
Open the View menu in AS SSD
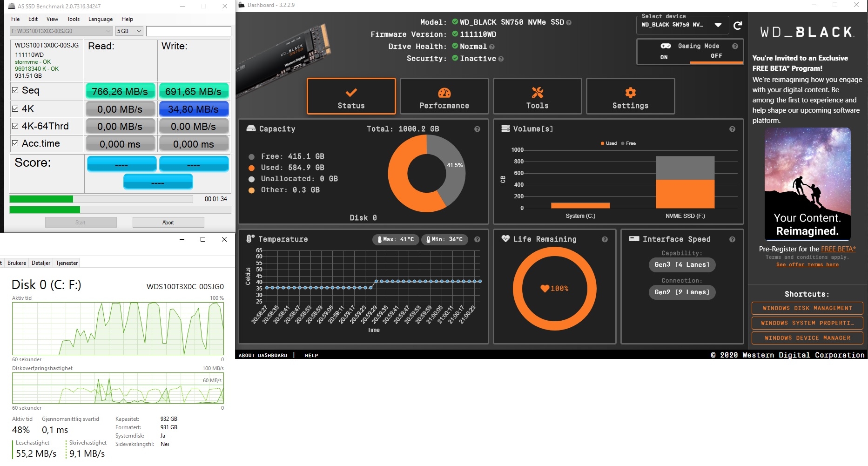53,19
